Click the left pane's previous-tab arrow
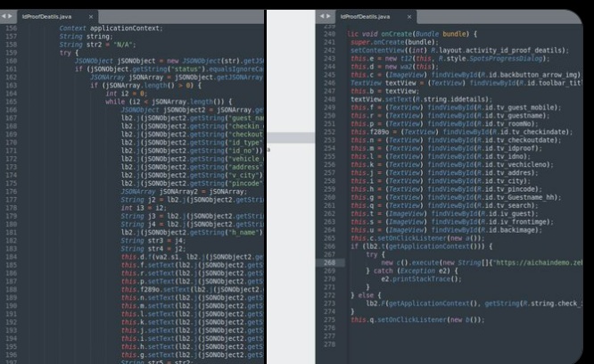This screenshot has width=594, height=364. (4, 16)
